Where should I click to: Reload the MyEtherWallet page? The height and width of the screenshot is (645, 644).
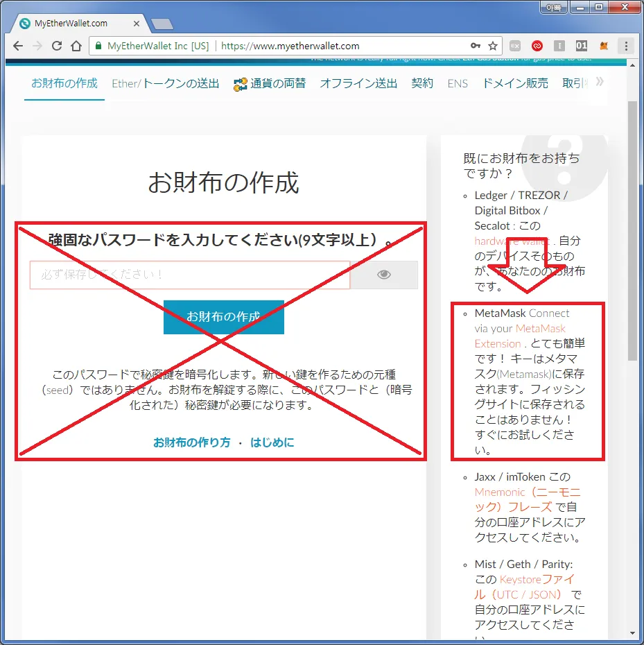point(57,46)
